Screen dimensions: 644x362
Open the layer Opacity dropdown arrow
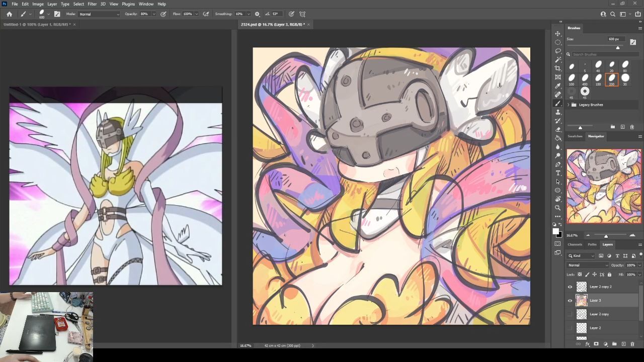639,265
